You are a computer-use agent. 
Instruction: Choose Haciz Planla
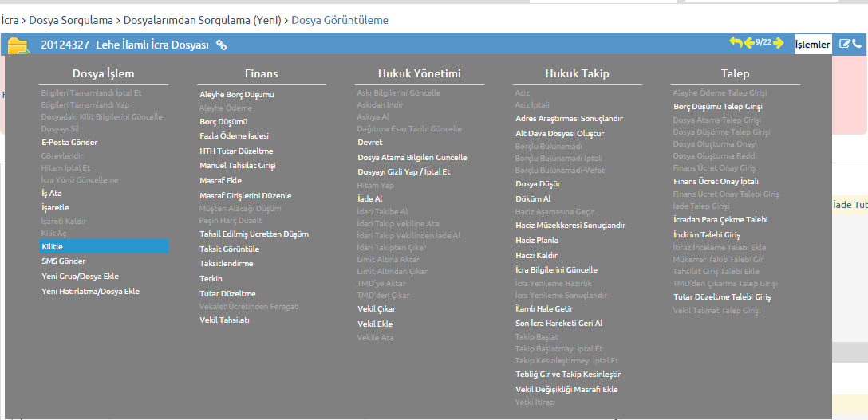pyautogui.click(x=537, y=241)
